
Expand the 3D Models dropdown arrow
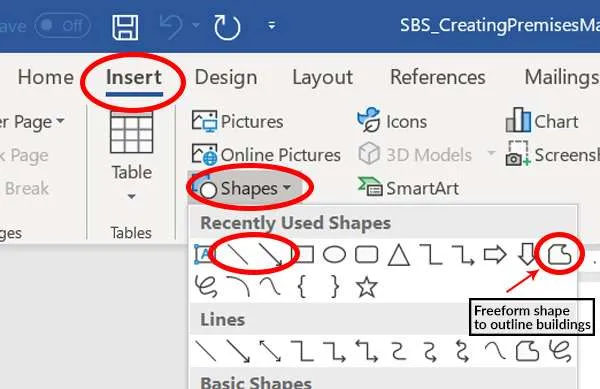tap(491, 153)
